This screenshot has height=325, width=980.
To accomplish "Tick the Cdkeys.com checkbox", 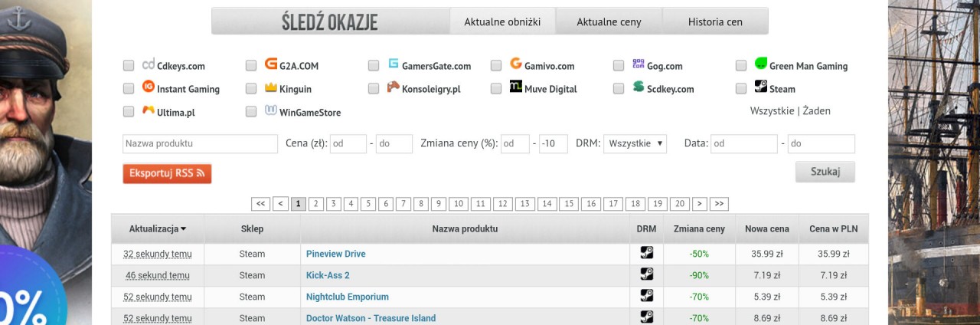I will point(129,66).
